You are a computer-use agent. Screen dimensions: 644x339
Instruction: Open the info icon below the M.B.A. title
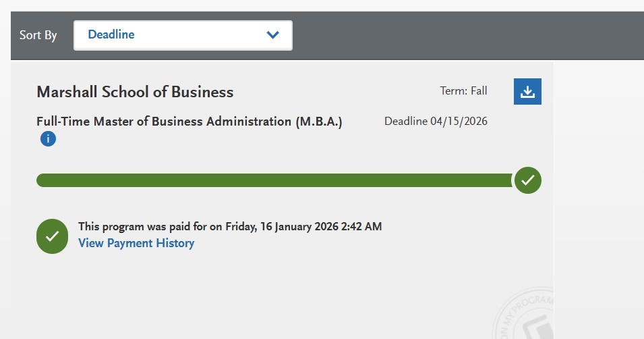point(48,139)
